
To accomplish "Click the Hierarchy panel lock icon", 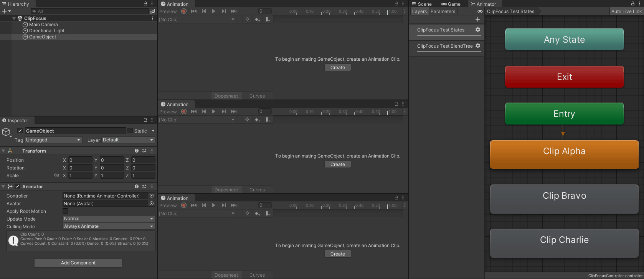I will pyautogui.click(x=145, y=3).
